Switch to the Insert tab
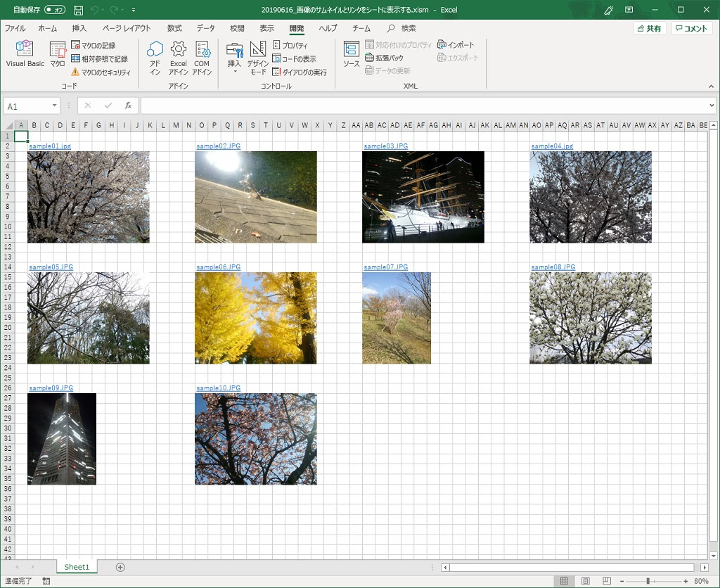Screen dimensions: 720x588 79,28
